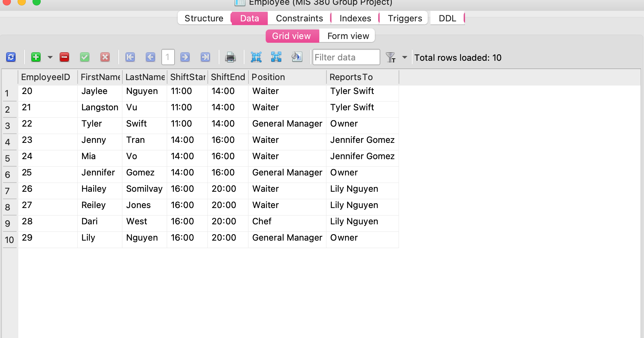Screen dimensions: 644x338
Task: Open the Constraints tab
Action: tap(299, 18)
